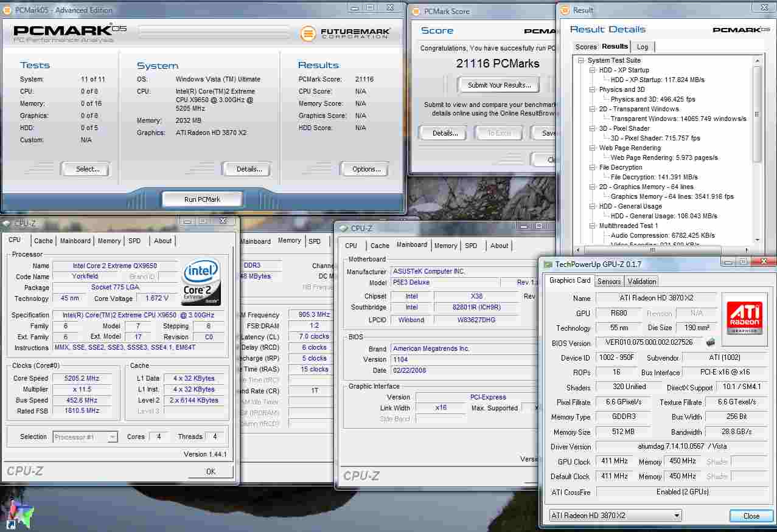Viewport: 777px width, 532px height.
Task: Collapse the File Decryption node
Action: point(593,167)
